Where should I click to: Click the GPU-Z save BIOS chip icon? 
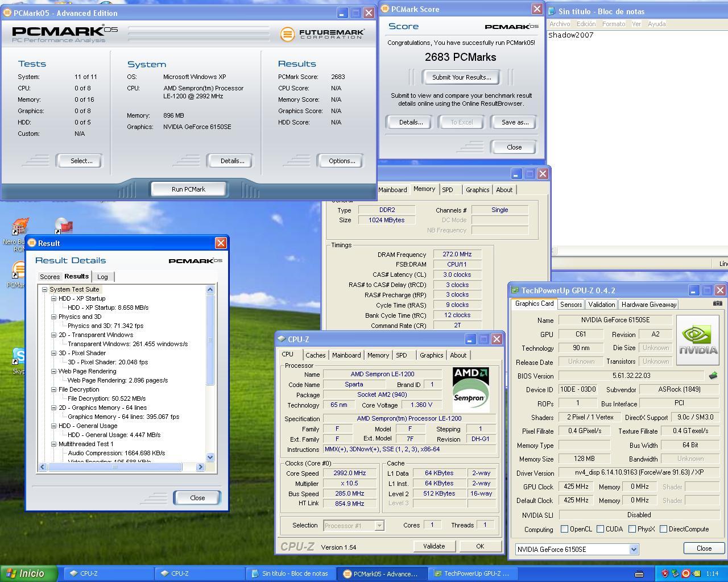713,376
